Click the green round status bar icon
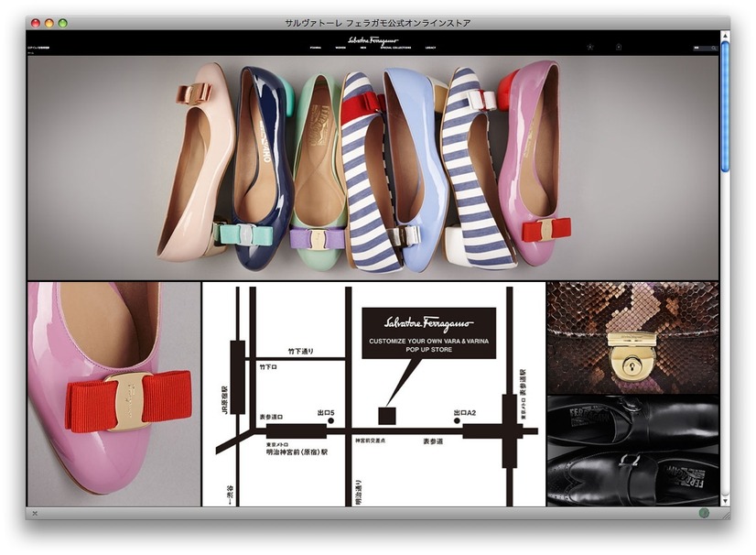Screen dimensions: 756x555 pos(704,513)
